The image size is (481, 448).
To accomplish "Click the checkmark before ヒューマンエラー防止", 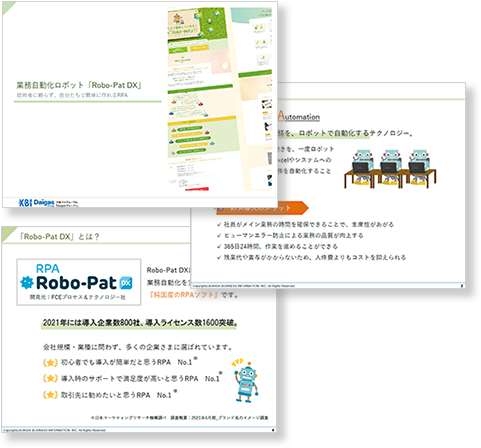I will 219,236.
